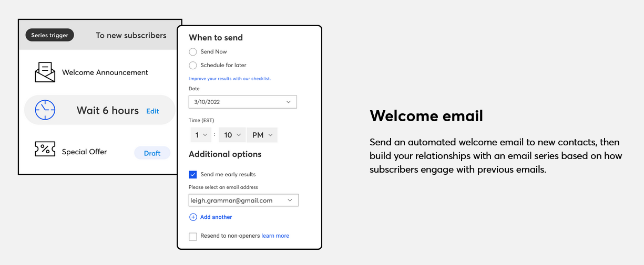Click the Welcome email heading

click(426, 115)
